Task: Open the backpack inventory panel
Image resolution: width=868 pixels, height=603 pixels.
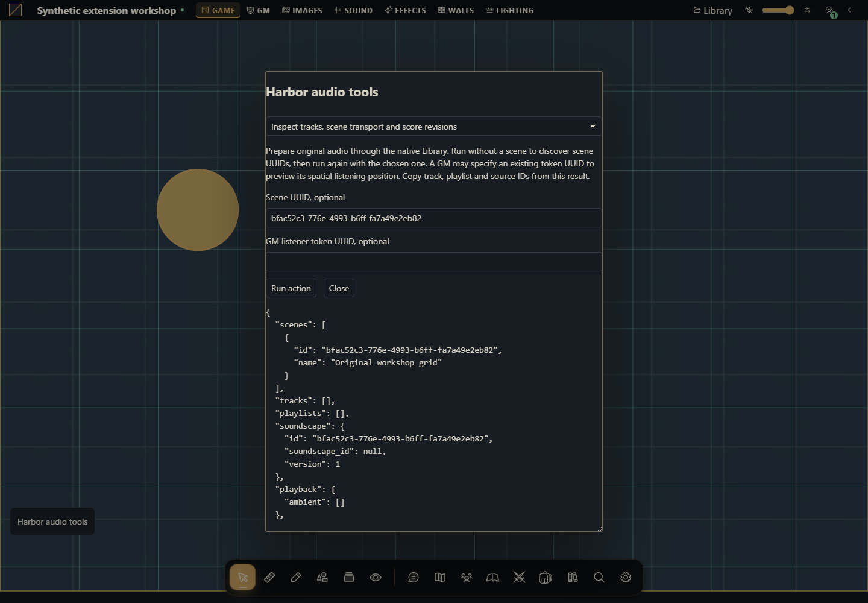Action: pos(546,577)
